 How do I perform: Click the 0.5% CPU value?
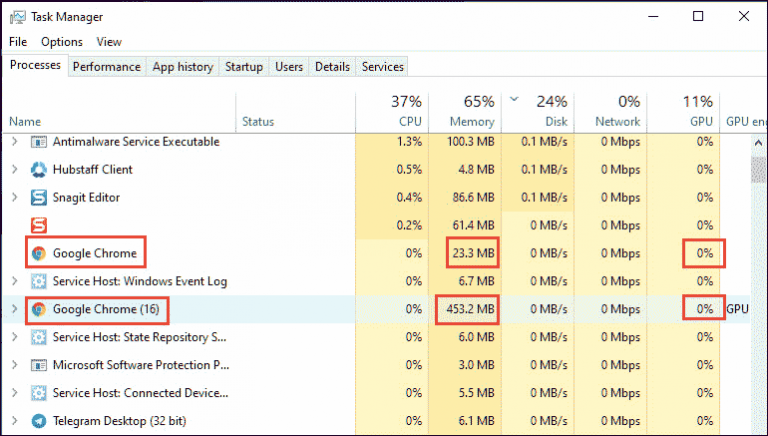tap(409, 170)
